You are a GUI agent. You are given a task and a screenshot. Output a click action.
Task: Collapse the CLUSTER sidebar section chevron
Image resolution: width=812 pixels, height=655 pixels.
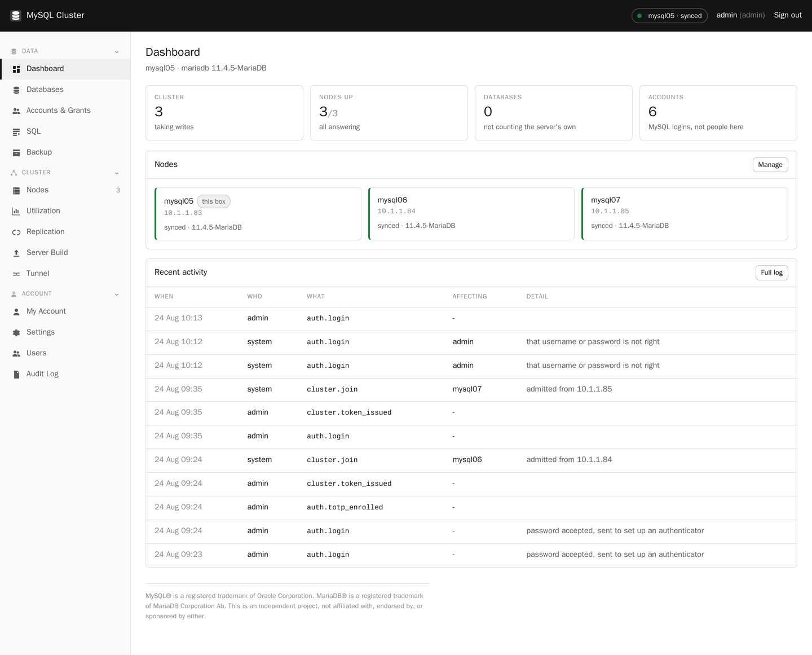(117, 173)
